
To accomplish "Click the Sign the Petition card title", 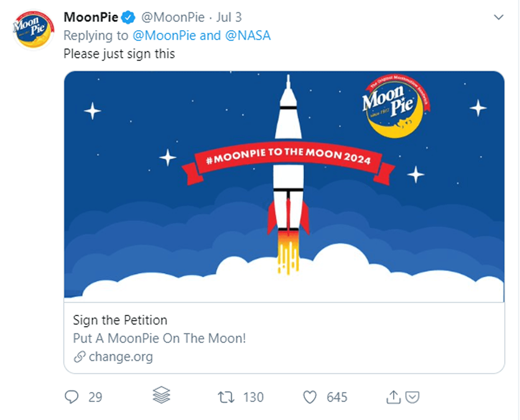I will (120, 320).
